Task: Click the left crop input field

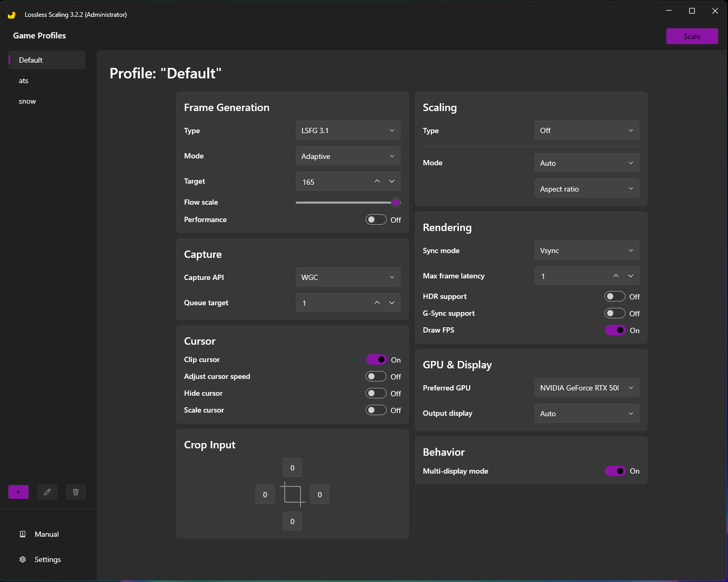Action: tap(265, 495)
